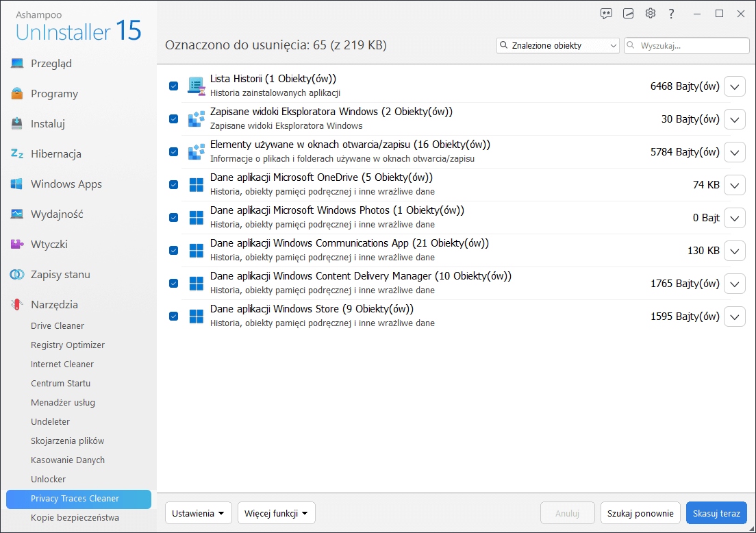Click the Wydajność chart icon
This screenshot has height=533, width=756.
[17, 214]
